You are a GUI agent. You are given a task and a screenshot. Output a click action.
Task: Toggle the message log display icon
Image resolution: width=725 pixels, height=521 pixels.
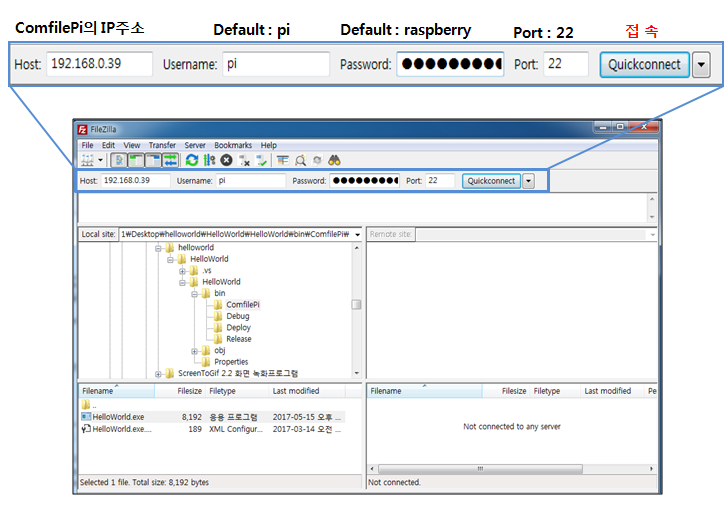[x=119, y=160]
